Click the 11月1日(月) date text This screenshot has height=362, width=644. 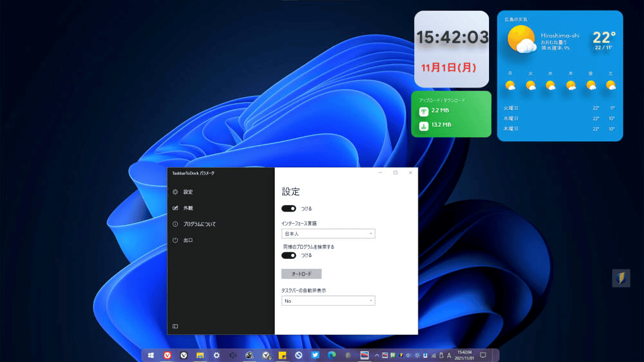[448, 67]
